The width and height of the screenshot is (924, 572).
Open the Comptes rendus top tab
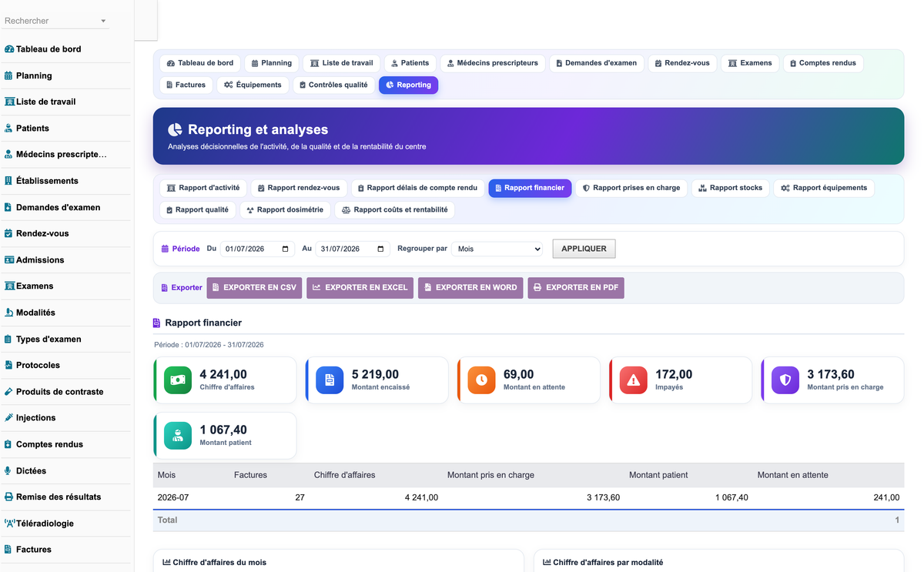pos(823,63)
